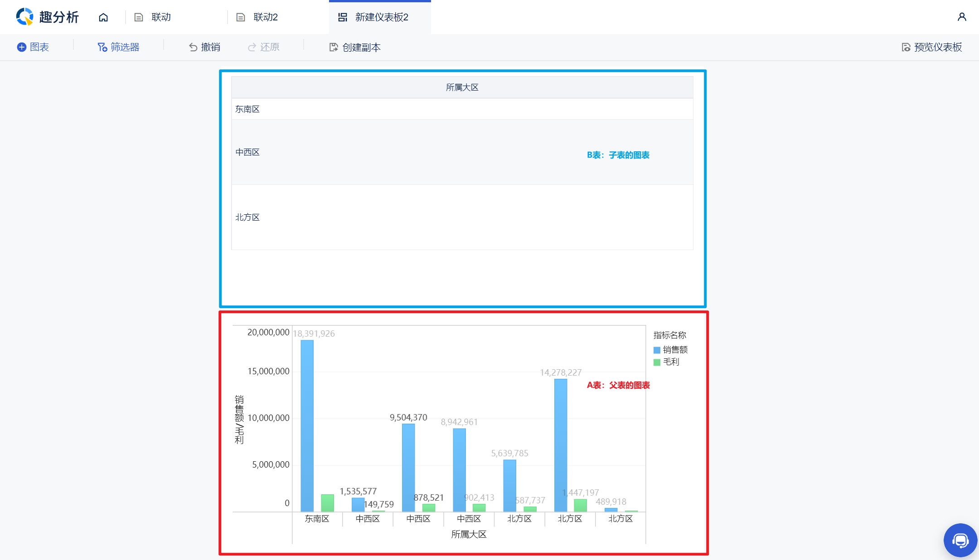Click the add 图表 plus icon
979x560 pixels.
point(21,47)
